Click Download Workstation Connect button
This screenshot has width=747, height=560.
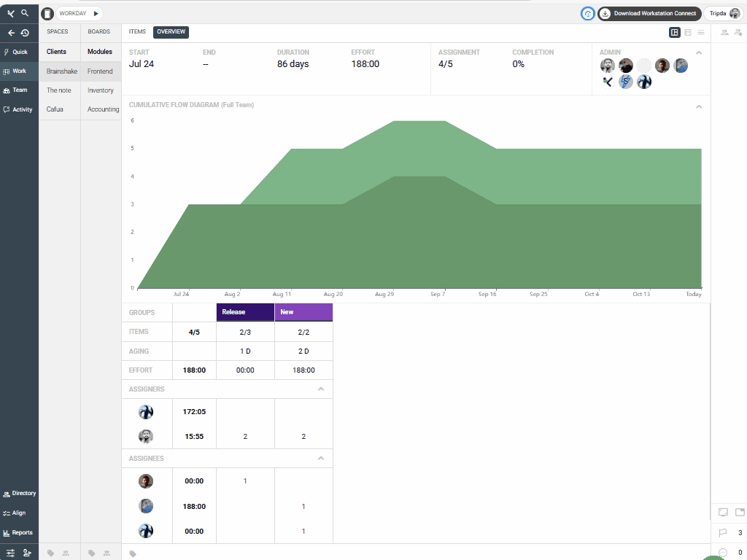point(649,13)
